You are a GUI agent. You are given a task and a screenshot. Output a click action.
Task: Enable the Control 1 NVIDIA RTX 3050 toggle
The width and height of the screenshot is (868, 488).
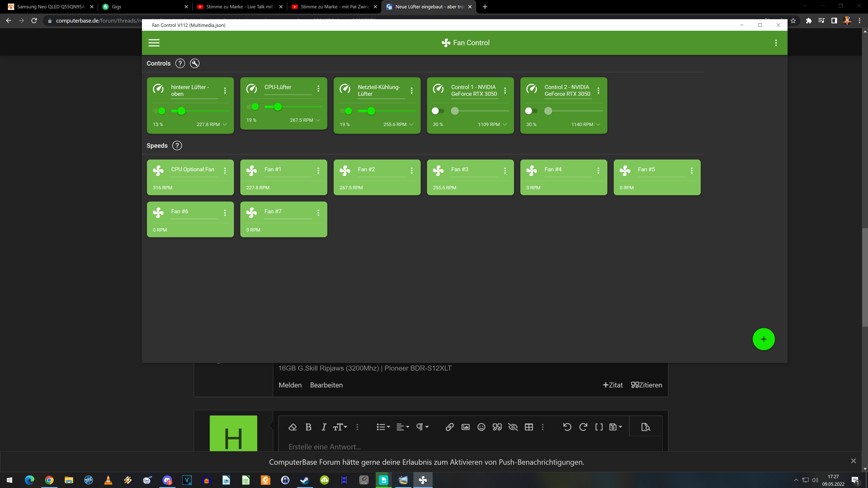tap(438, 111)
